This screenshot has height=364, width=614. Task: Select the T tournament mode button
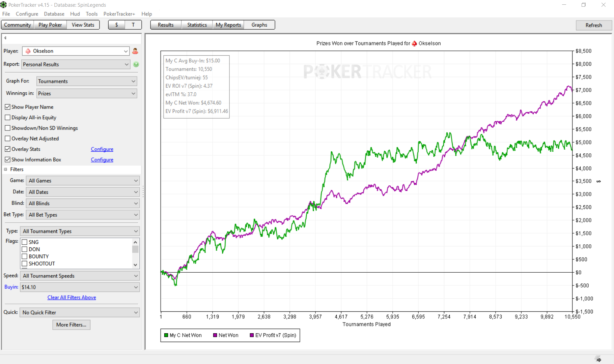tap(133, 25)
